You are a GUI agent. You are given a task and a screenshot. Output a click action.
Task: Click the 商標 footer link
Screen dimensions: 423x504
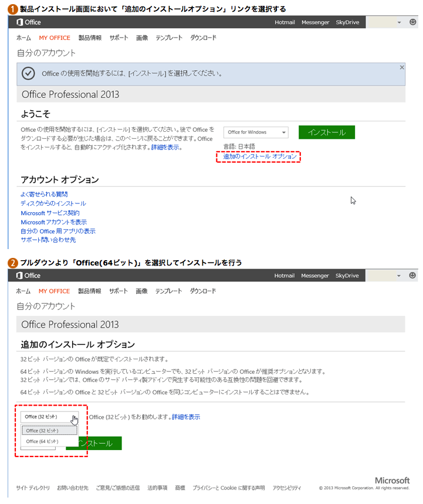pos(180,488)
